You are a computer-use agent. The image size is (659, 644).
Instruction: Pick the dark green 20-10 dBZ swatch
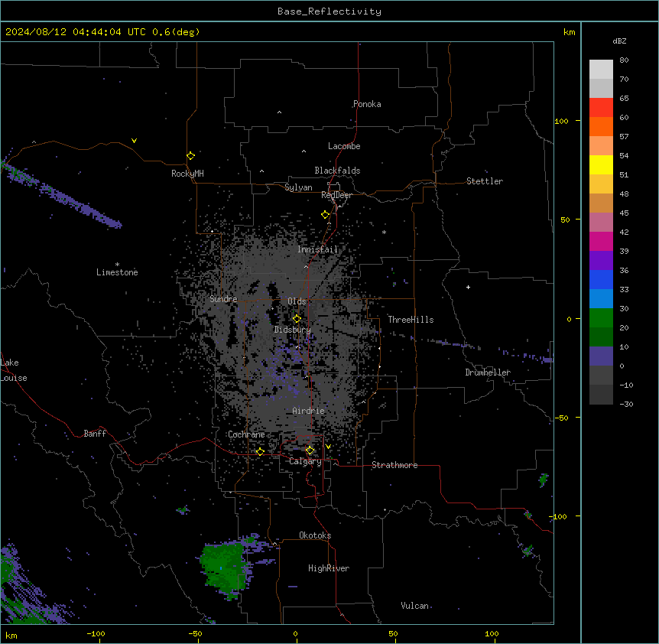click(601, 337)
